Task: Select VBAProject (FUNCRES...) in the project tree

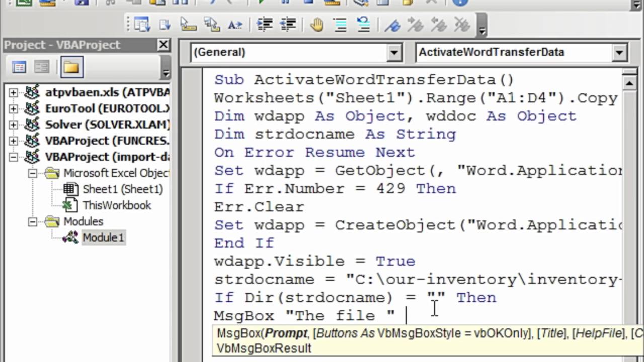Action: pos(107,141)
